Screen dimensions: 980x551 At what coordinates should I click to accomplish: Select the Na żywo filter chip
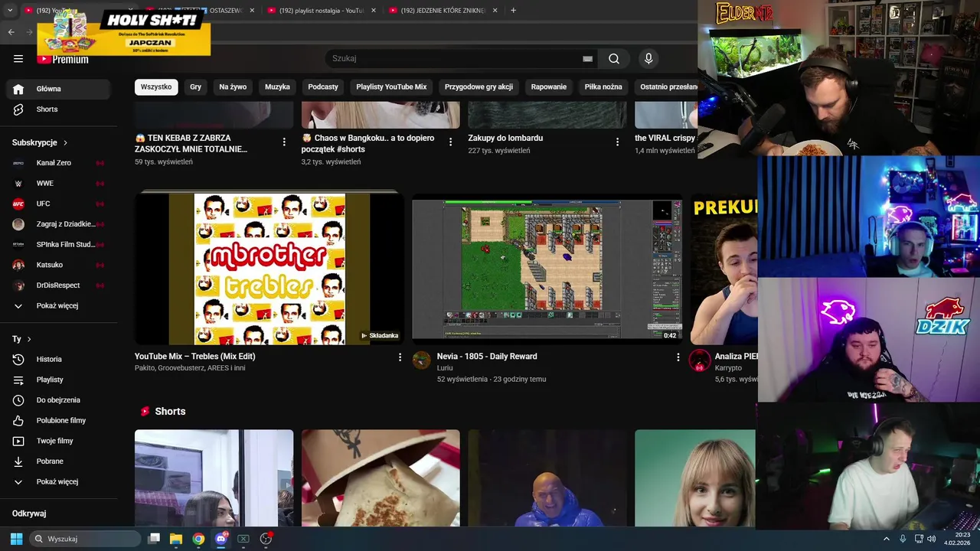[x=233, y=87]
